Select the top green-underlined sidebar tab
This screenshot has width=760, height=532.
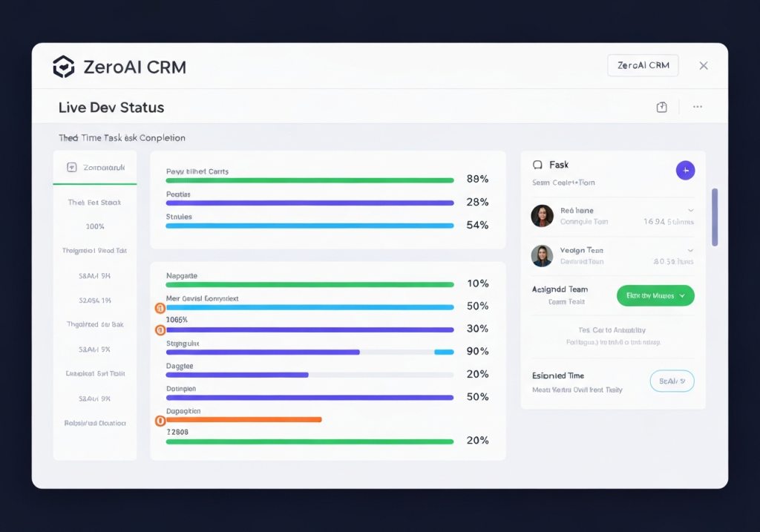(x=95, y=168)
